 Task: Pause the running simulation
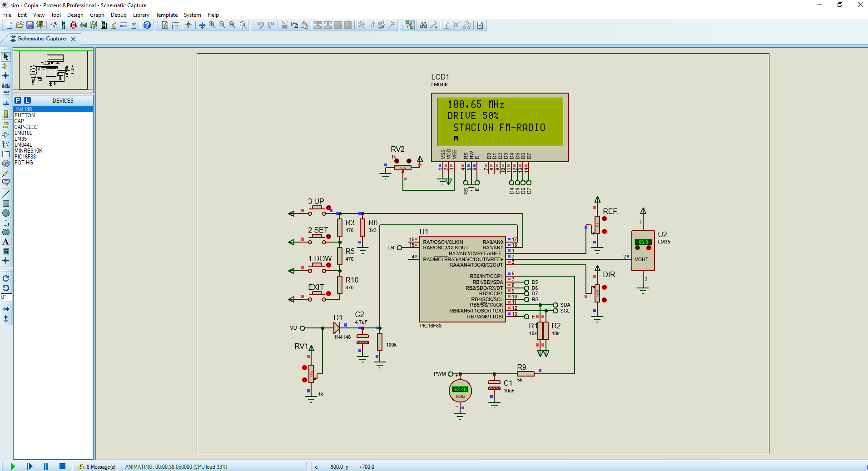click(46, 466)
